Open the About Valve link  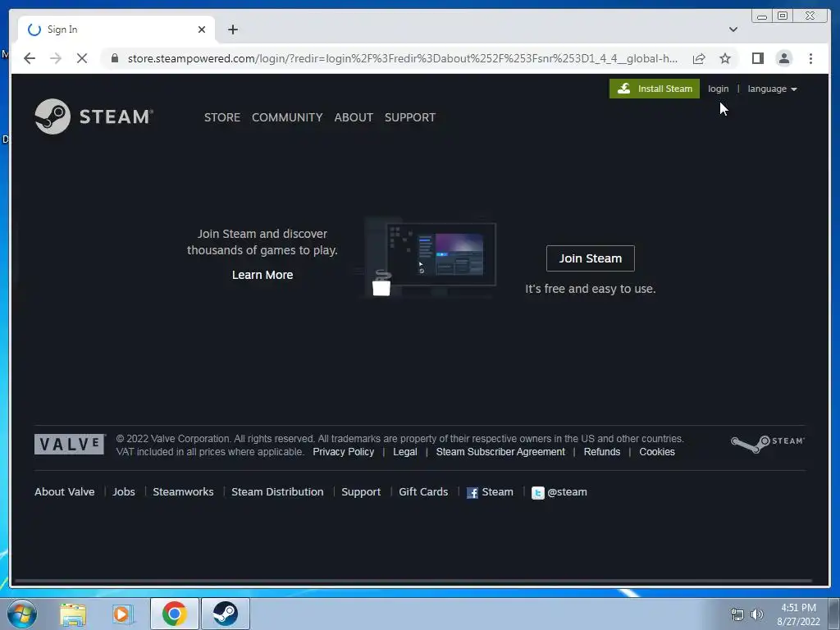[64, 492]
